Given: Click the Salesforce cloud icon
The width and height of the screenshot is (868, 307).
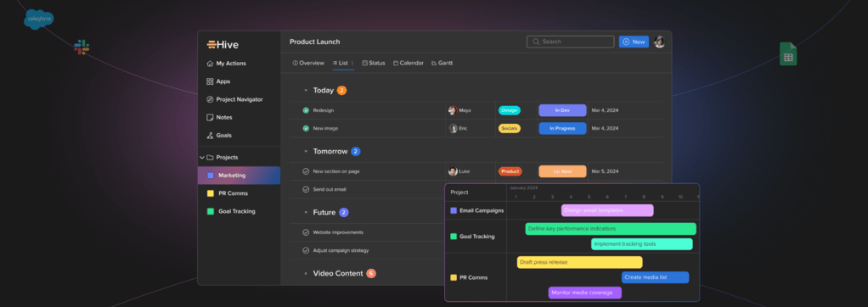Looking at the screenshot, I should pos(39,20).
